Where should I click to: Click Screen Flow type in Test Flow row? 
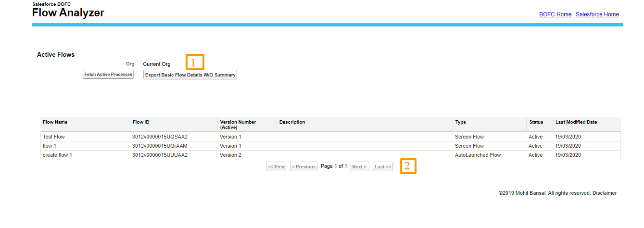469,137
